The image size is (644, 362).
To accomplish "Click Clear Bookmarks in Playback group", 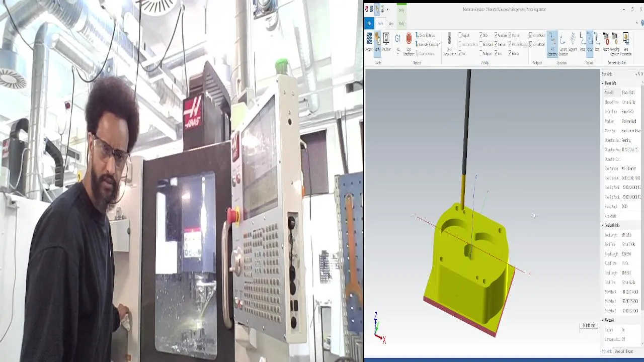I will click(425, 54).
